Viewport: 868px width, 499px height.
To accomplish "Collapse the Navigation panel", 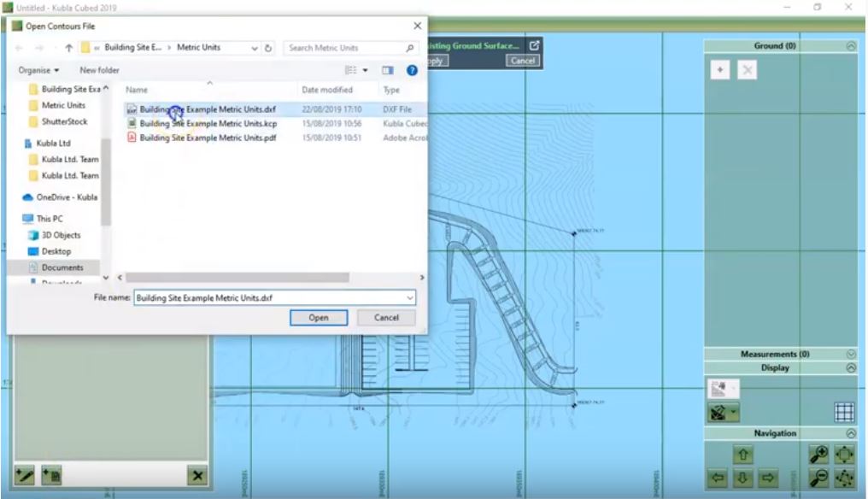I will pyautogui.click(x=851, y=433).
